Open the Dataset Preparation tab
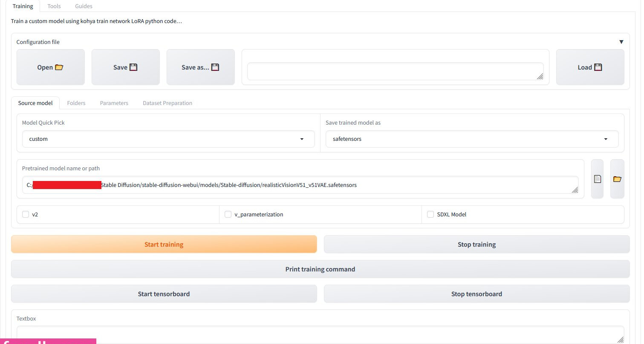Viewport: 644px width, 344px height. (x=167, y=103)
